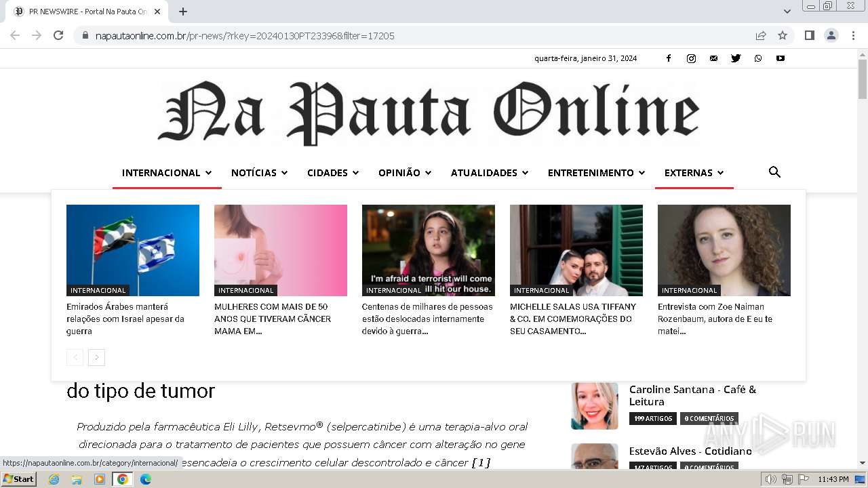This screenshot has height=488, width=868.
Task: View site information lock icon
Action: [x=85, y=35]
